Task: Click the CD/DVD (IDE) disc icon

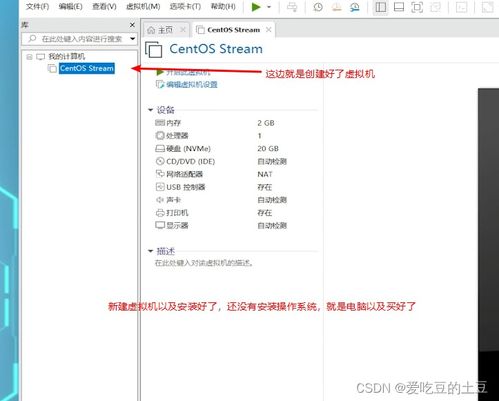Action: (x=160, y=161)
